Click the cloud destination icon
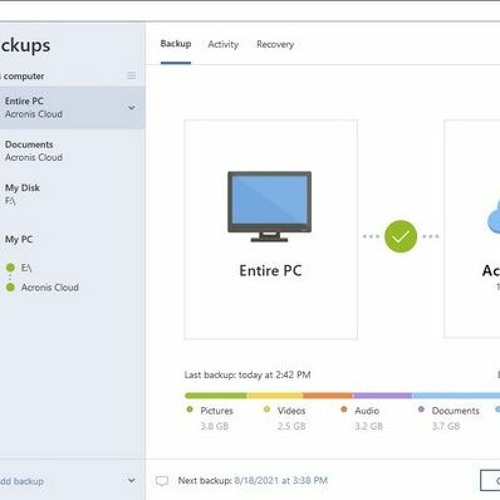Screen dimensions: 500x500 point(494,218)
